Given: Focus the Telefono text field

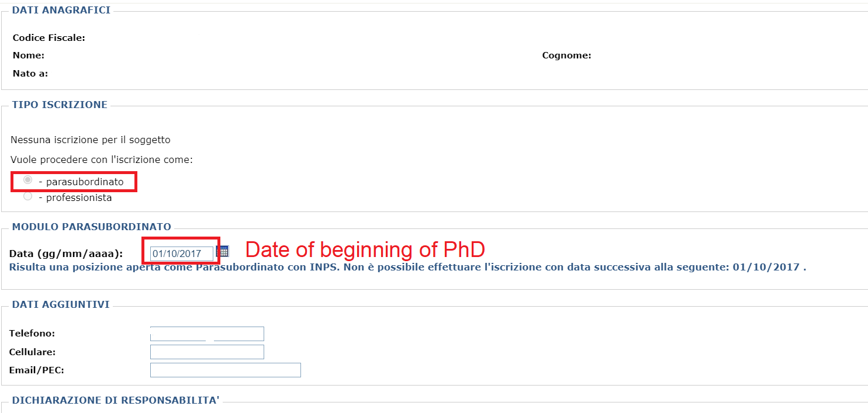Looking at the screenshot, I should 207,334.
